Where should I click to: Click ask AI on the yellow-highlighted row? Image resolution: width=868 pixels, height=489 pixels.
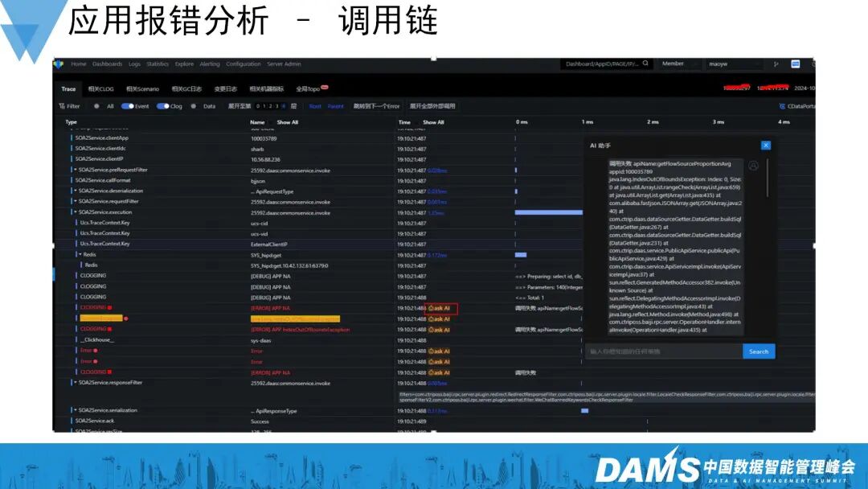point(440,319)
